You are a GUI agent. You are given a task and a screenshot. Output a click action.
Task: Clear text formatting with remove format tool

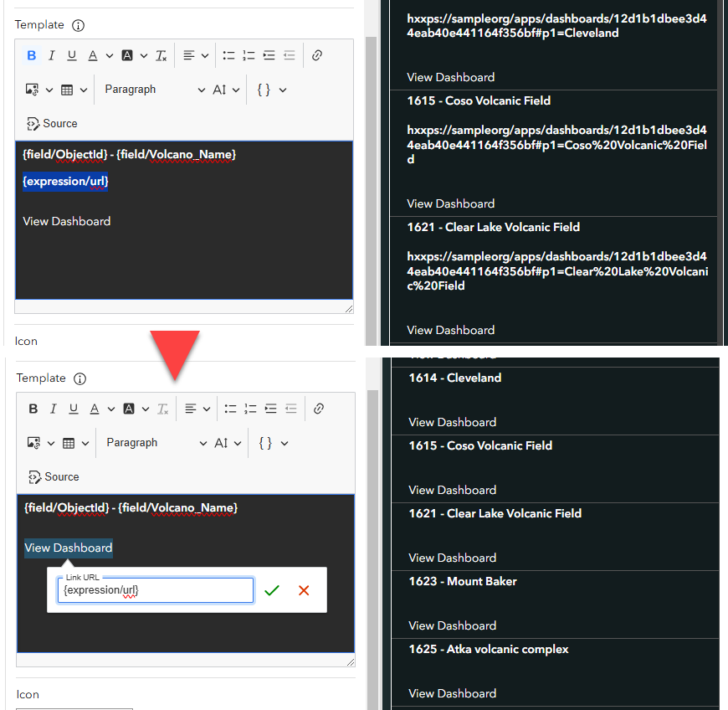pos(161,55)
